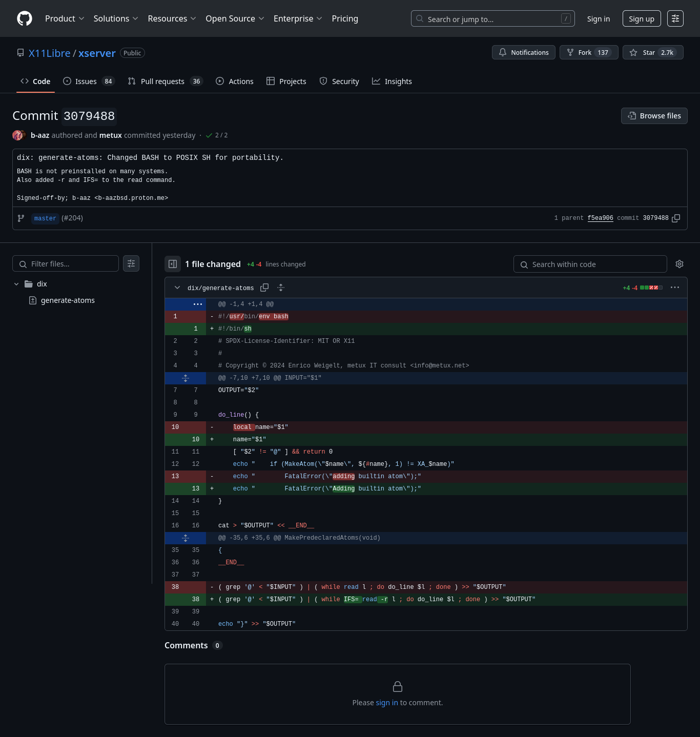
Task: Open diff view settings gear
Action: [680, 264]
